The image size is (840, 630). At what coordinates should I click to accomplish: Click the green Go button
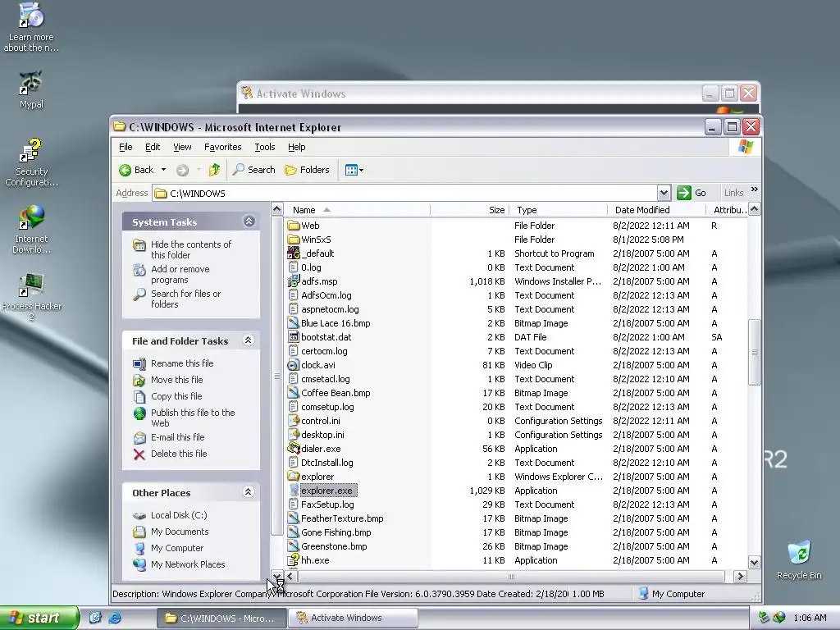692,193
